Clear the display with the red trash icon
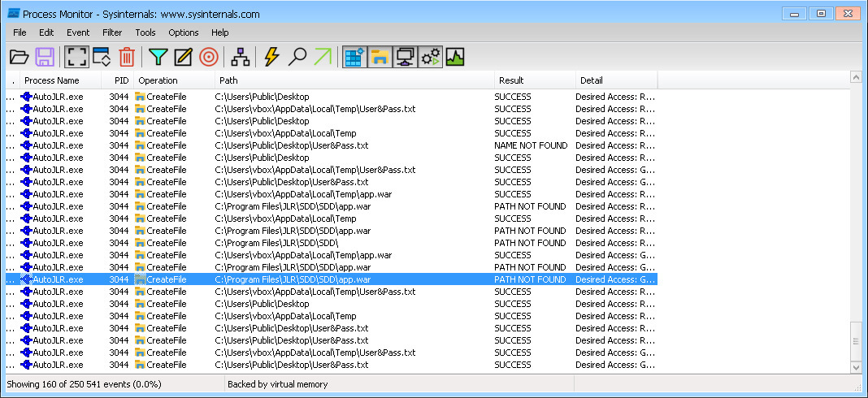This screenshot has width=868, height=398. tap(127, 57)
